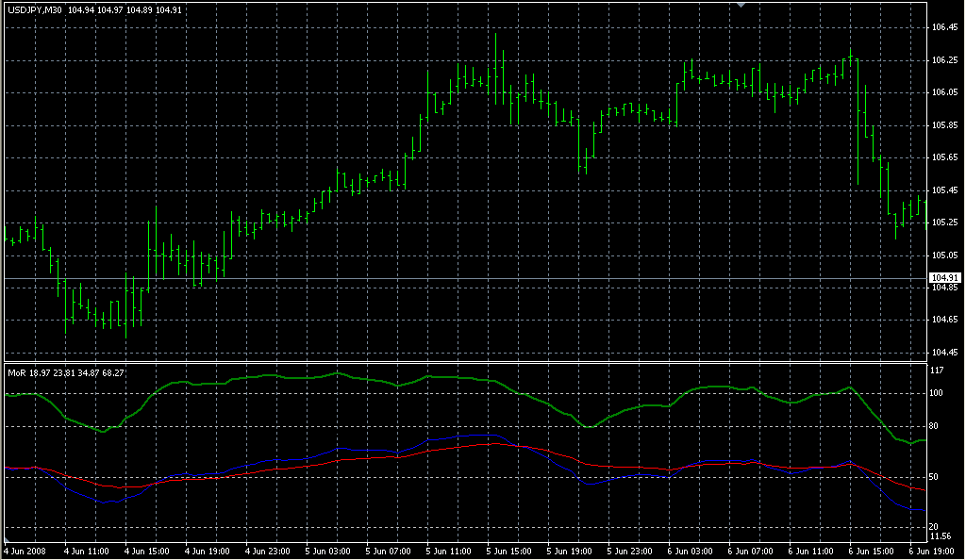Click the 104.45 price scale label

pyautogui.click(x=943, y=353)
